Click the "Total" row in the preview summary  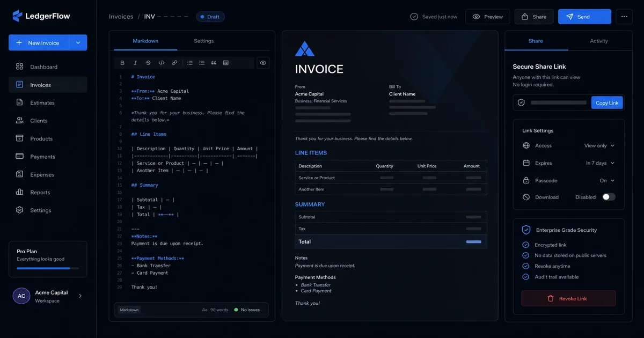(x=391, y=241)
